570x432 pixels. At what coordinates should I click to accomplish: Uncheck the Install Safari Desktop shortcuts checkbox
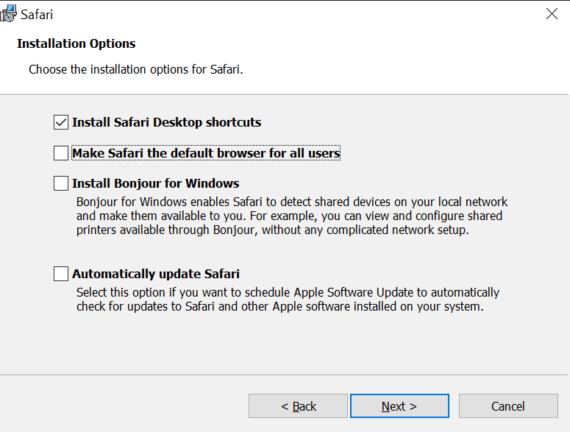point(61,122)
